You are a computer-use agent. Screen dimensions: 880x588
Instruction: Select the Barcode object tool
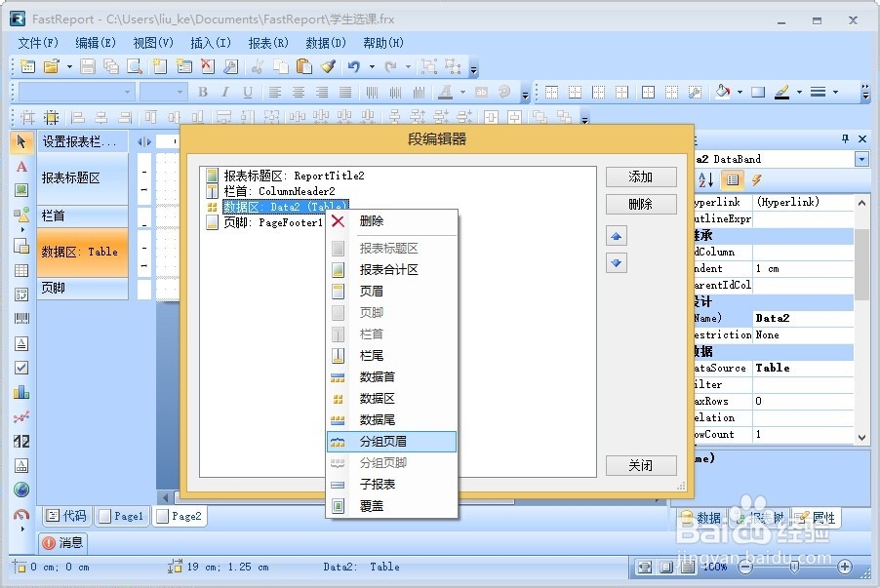[x=21, y=319]
